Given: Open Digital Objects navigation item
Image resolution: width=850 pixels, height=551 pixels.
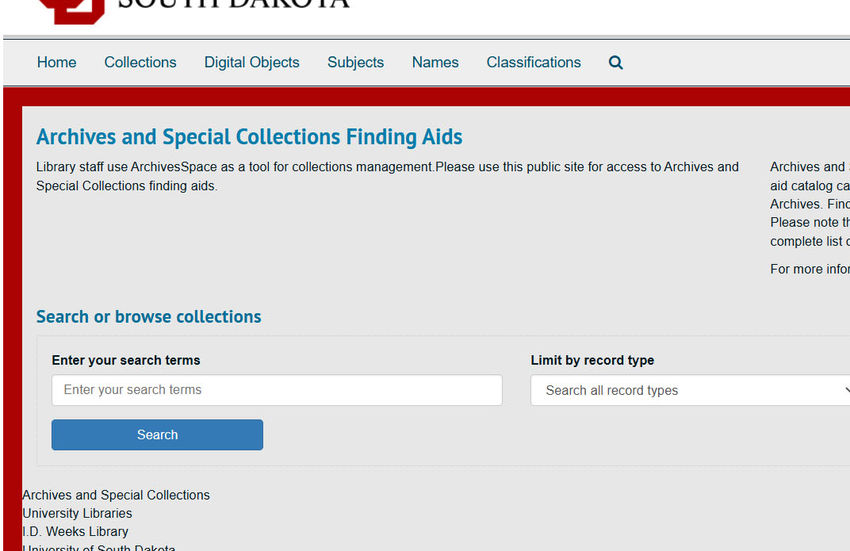Looking at the screenshot, I should pyautogui.click(x=252, y=62).
